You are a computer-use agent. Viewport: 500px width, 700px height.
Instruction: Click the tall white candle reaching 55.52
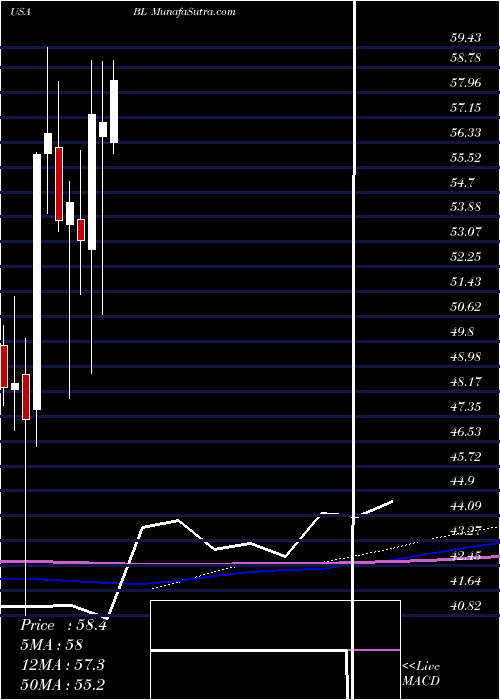(x=37, y=282)
